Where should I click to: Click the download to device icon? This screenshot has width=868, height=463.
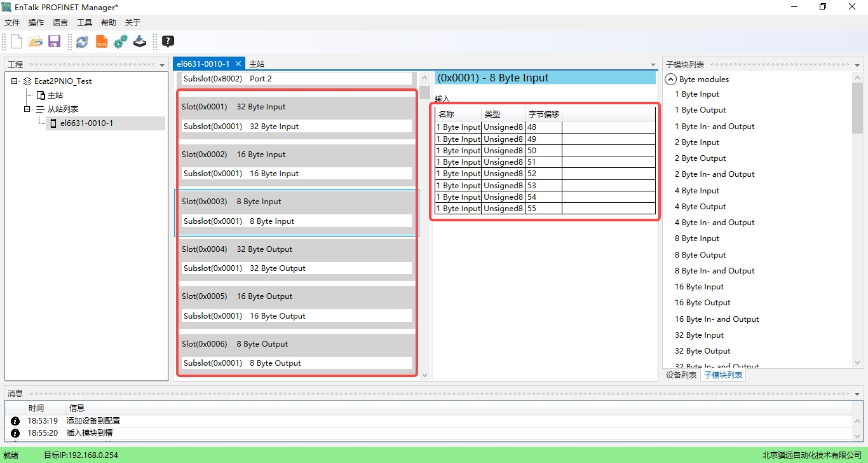[140, 42]
